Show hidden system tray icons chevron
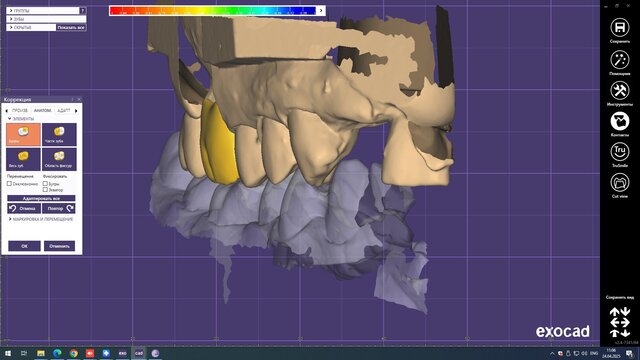This screenshot has height=360, width=640. (552, 353)
